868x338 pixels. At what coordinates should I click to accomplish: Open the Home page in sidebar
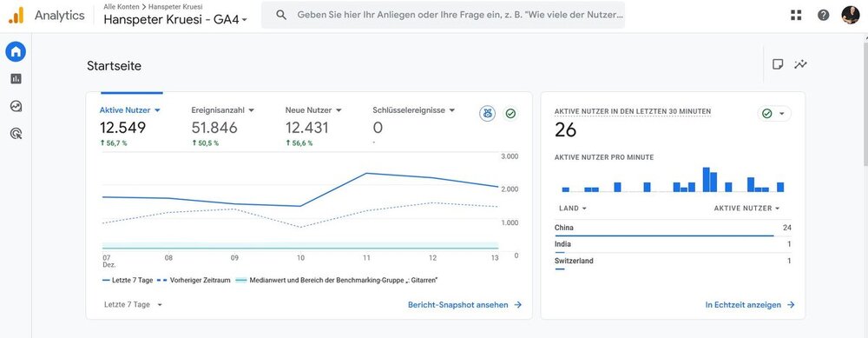click(16, 52)
